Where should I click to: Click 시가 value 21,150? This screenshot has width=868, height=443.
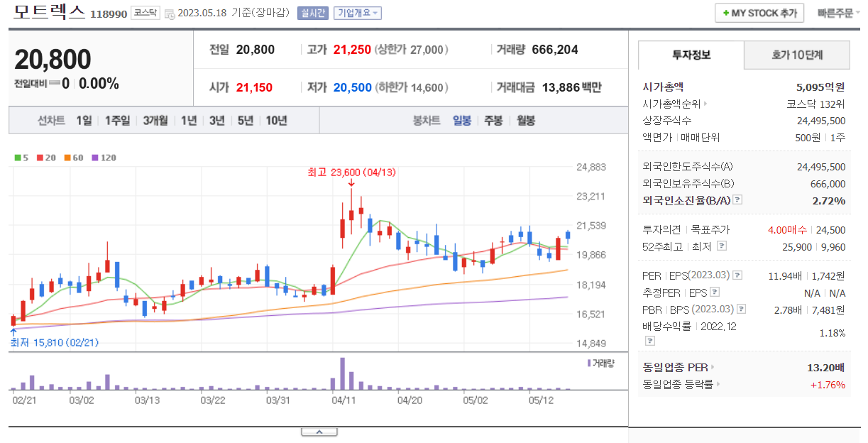tap(254, 88)
